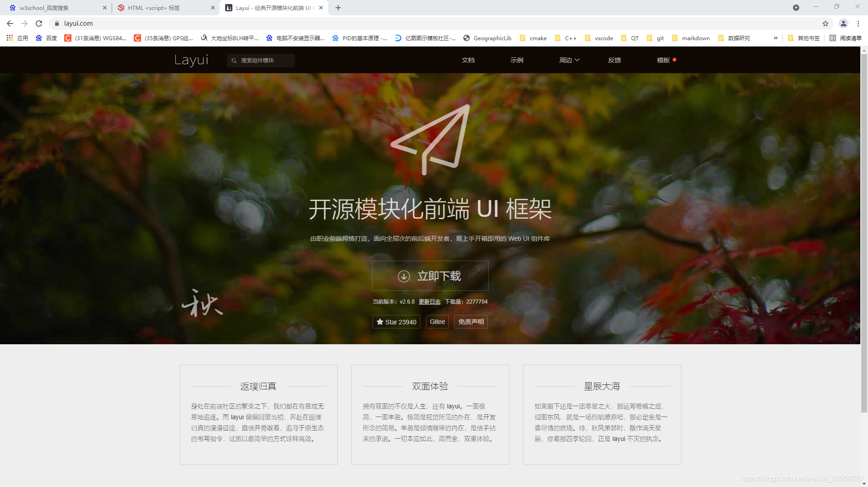The width and height of the screenshot is (868, 487).
Task: Open the cmake bookmark folder
Action: pyautogui.click(x=533, y=38)
